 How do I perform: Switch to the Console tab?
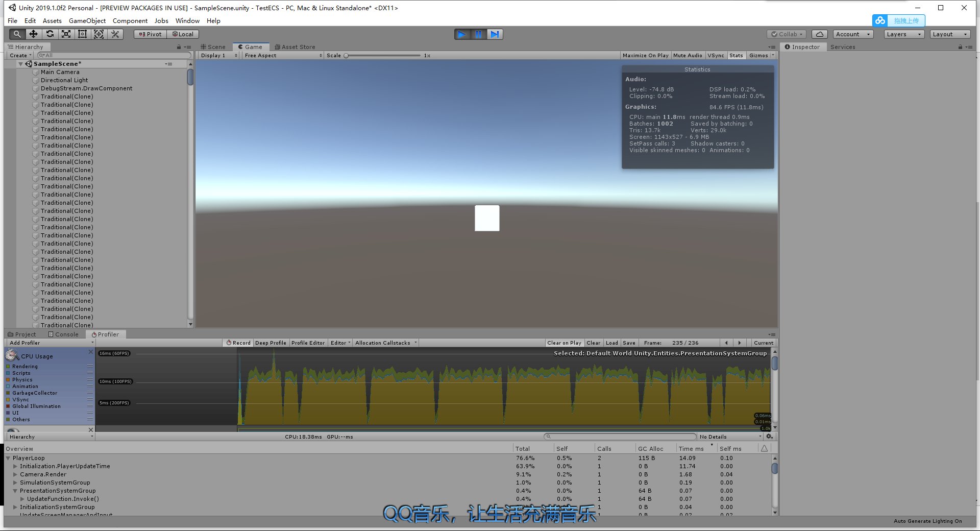tap(64, 334)
